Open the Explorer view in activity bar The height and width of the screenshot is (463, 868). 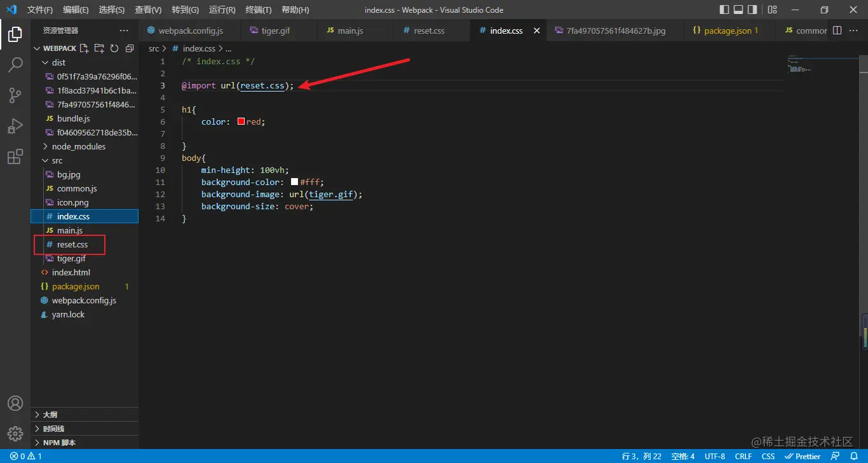coord(15,34)
